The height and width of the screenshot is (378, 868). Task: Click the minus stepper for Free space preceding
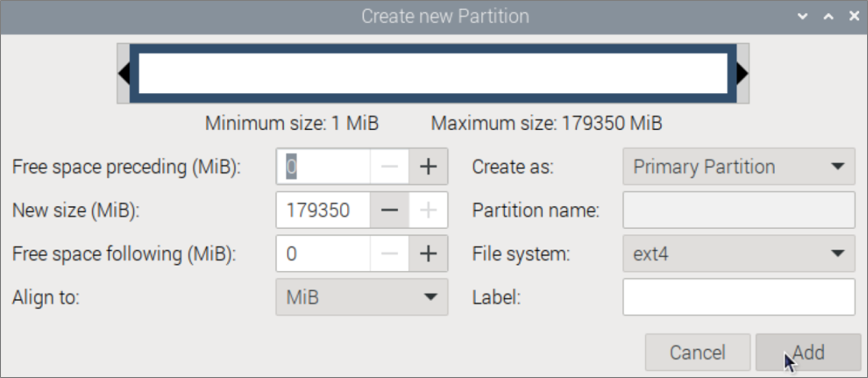pos(389,167)
